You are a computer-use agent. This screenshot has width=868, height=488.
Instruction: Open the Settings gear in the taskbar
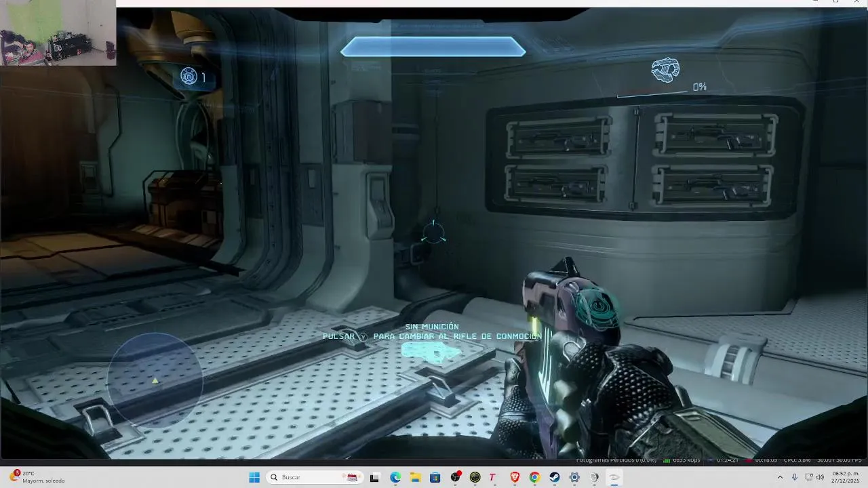pos(574,477)
